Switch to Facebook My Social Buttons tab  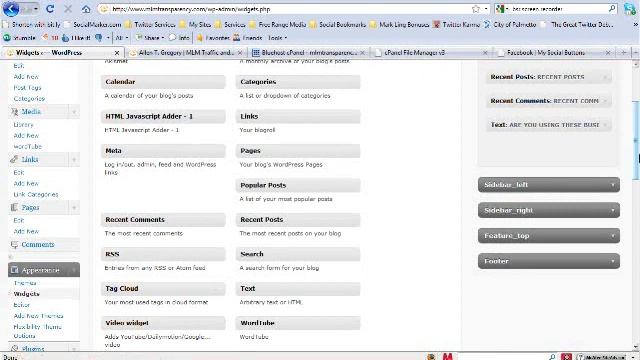click(553, 53)
